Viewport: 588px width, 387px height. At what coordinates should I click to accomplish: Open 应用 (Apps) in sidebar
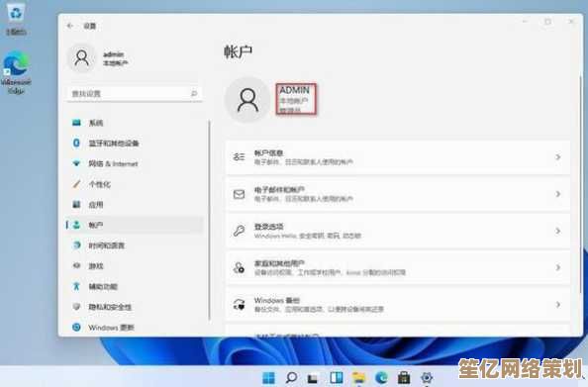coord(135,204)
